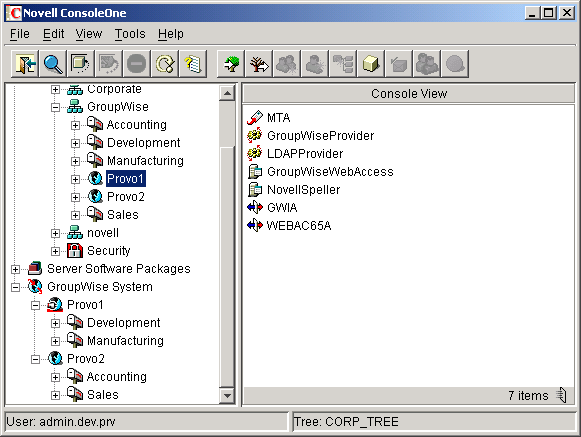Click the exit door toolbar icon
This screenshot has height=437, width=581.
click(25, 64)
